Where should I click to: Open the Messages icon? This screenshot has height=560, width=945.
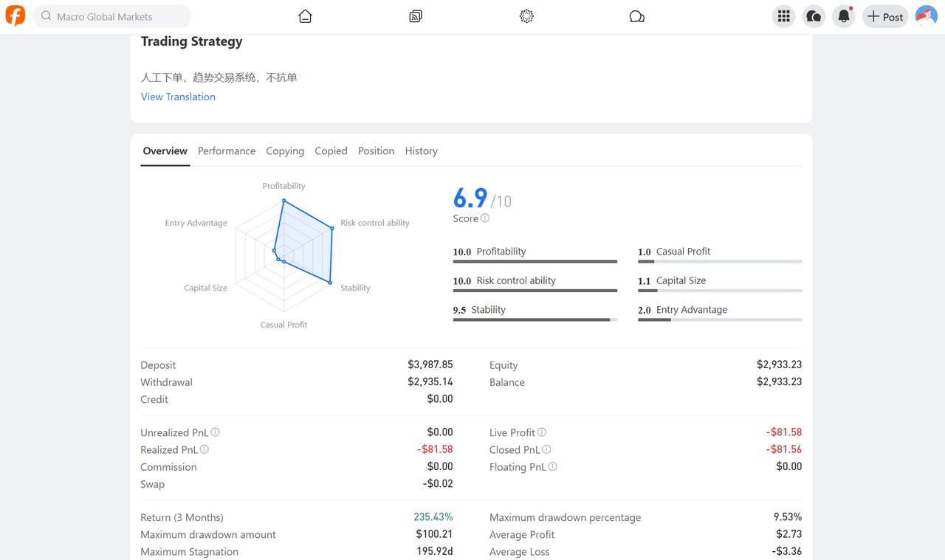(x=814, y=15)
